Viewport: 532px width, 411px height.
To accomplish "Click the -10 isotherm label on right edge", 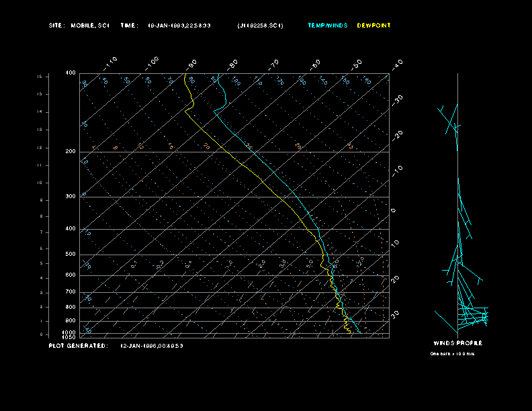I will [397, 171].
